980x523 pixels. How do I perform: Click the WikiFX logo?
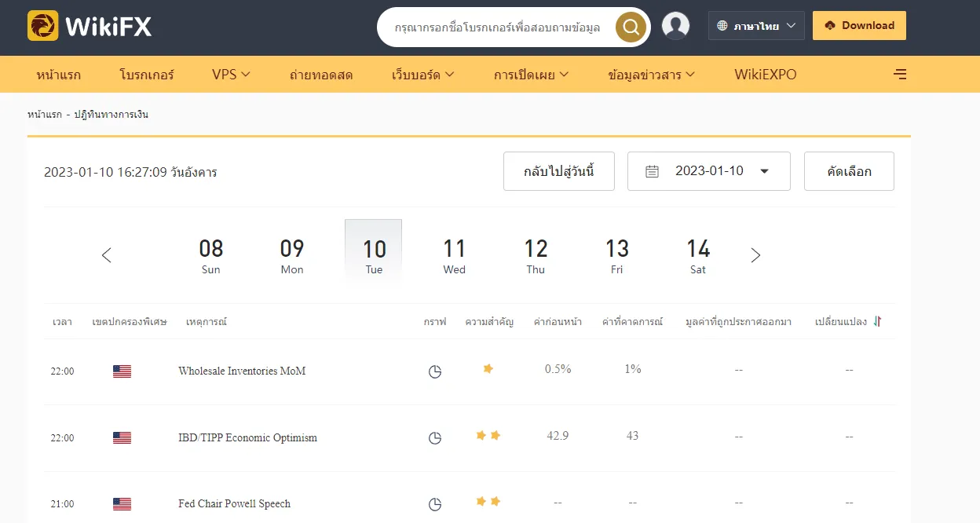point(90,26)
